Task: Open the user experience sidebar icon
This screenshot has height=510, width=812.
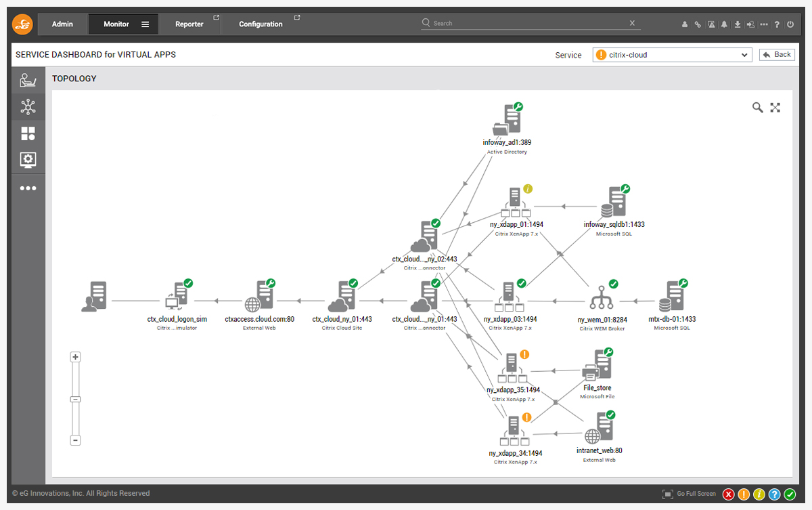Action: click(x=28, y=80)
